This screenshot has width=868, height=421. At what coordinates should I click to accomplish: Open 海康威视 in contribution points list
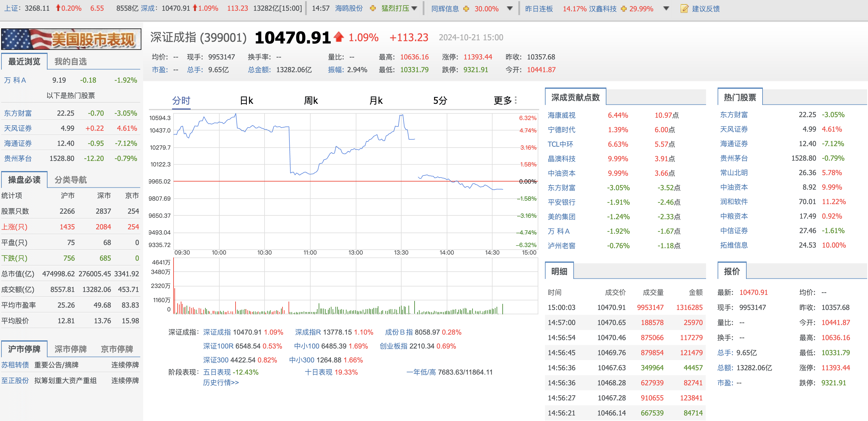pos(561,115)
